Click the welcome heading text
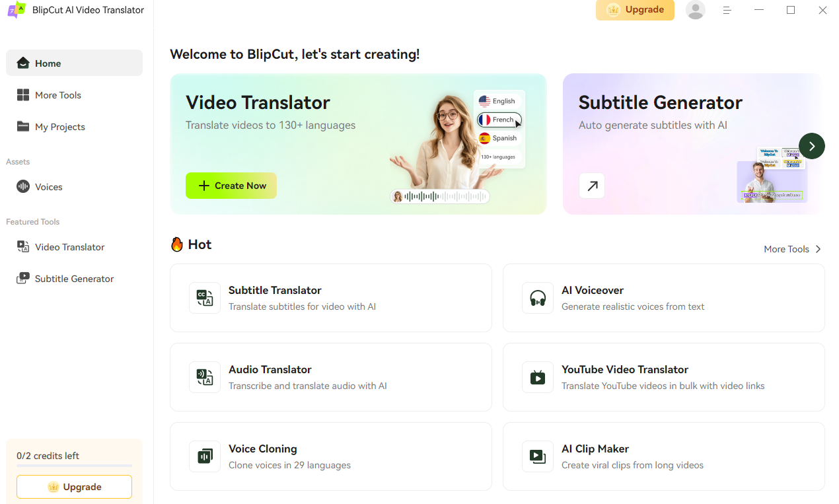 click(295, 54)
